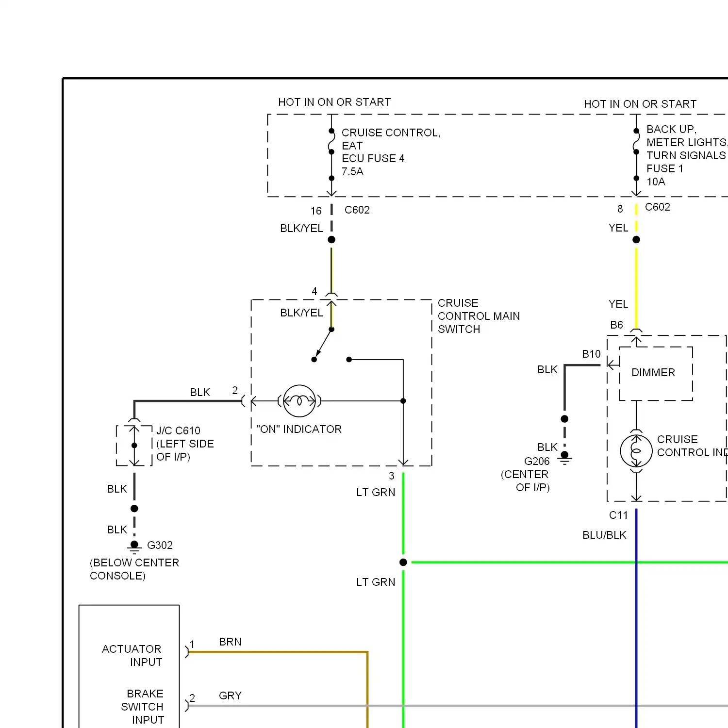Select the CRUISE CONTROL MAIN SWITCH label
728x728 pixels.
(x=479, y=316)
